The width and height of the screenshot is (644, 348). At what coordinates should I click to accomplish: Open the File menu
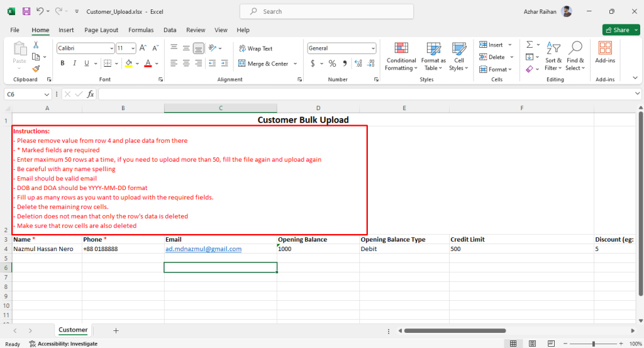(x=15, y=30)
